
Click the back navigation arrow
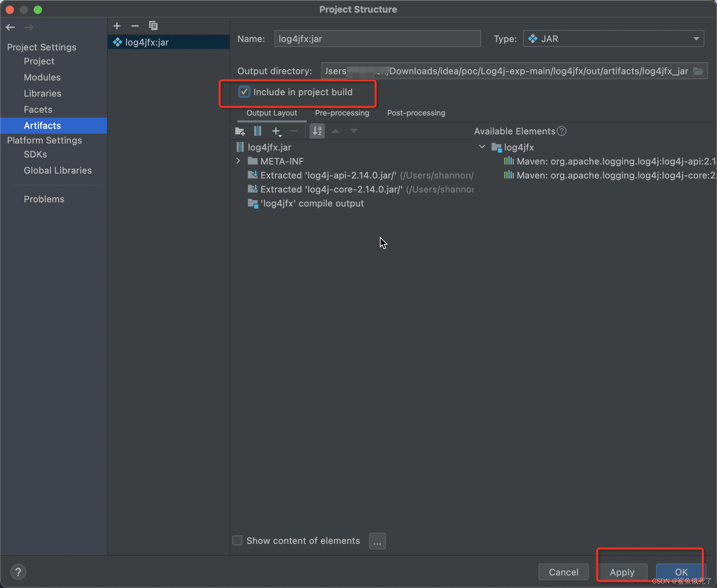coord(11,27)
